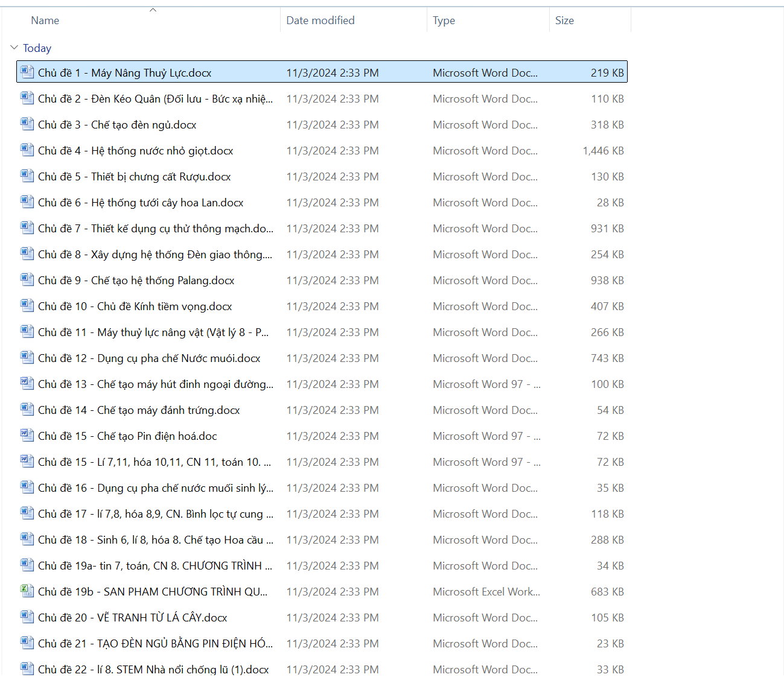The width and height of the screenshot is (784, 686).
Task: Click the 219 KB size value
Action: pos(607,73)
